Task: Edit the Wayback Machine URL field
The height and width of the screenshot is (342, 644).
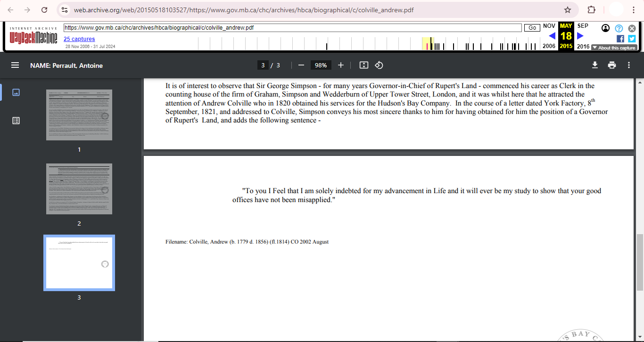Action: [292, 28]
